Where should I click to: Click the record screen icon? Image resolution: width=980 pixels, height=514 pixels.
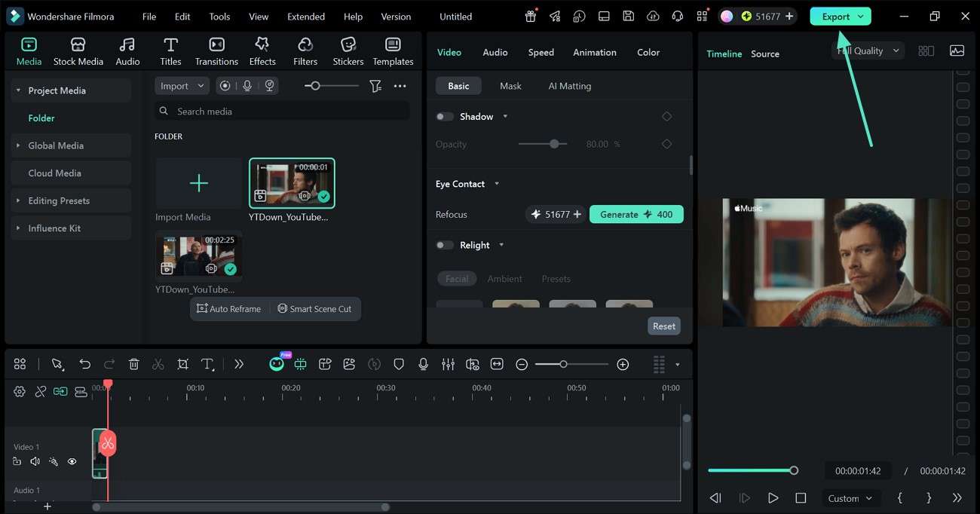point(225,86)
